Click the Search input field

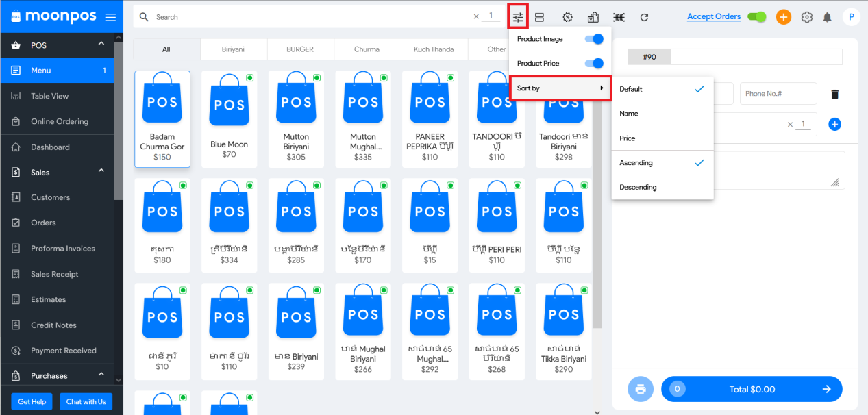(308, 17)
